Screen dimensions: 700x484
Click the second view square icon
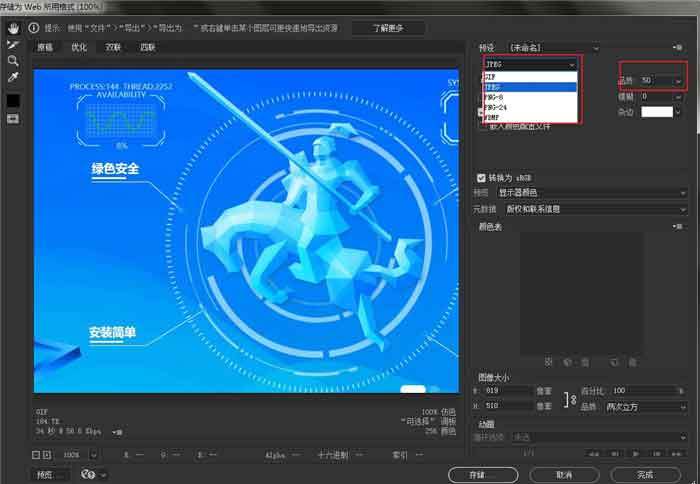click(x=47, y=455)
